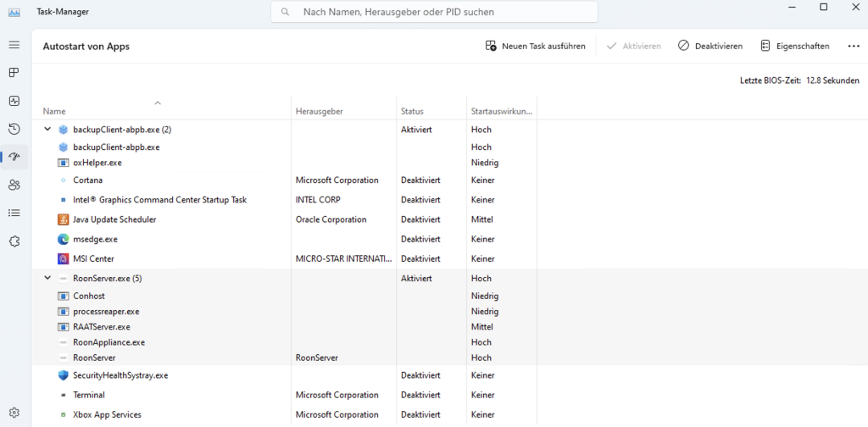
Task: Click the INTEL CORP publisher cell
Action: [318, 200]
